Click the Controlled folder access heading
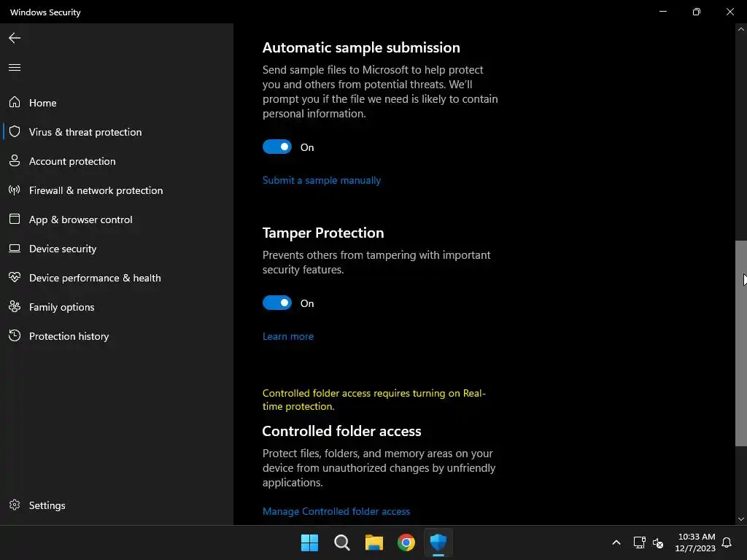 pos(341,431)
